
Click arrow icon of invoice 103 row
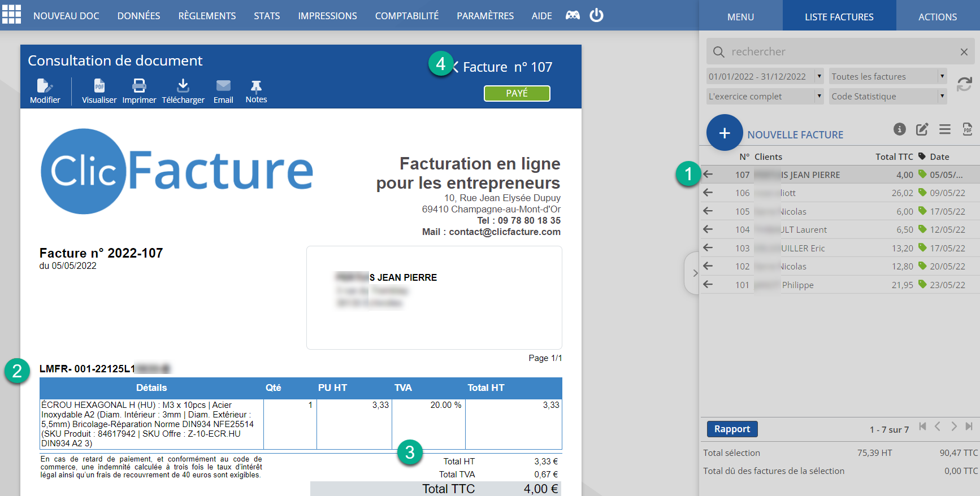pyautogui.click(x=708, y=248)
